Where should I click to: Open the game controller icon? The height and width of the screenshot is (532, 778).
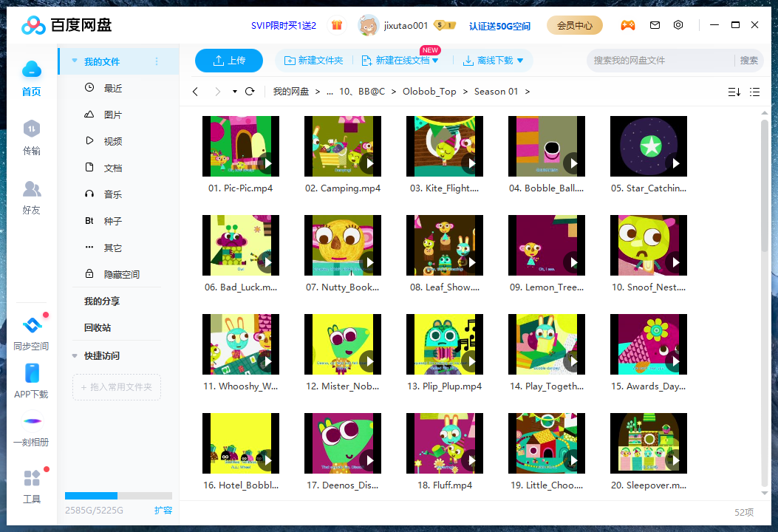coord(628,25)
